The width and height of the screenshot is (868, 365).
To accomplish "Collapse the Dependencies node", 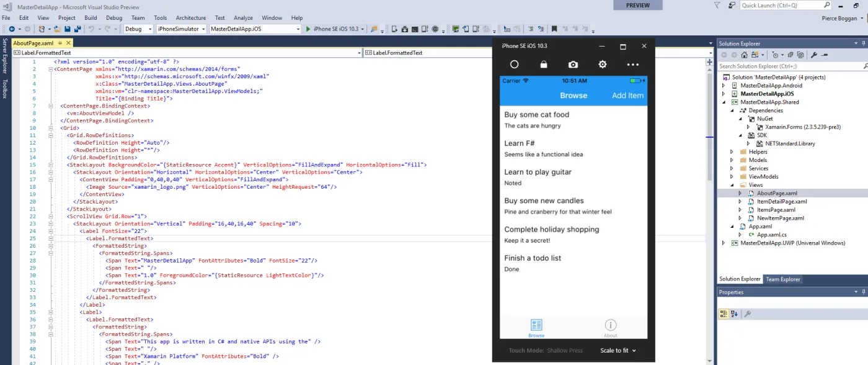I will [x=732, y=110].
